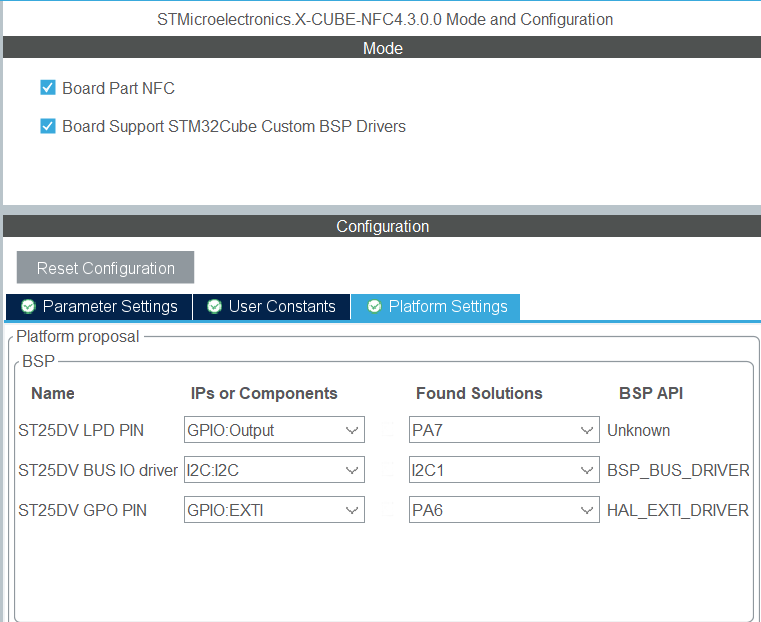This screenshot has height=622, width=761.
Task: Open the GPIO:EXTI component dropdown
Action: click(x=274, y=510)
